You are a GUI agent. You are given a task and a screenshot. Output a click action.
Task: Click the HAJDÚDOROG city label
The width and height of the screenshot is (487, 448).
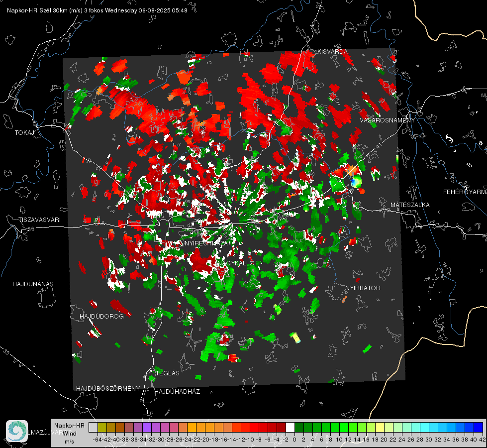[101, 317]
